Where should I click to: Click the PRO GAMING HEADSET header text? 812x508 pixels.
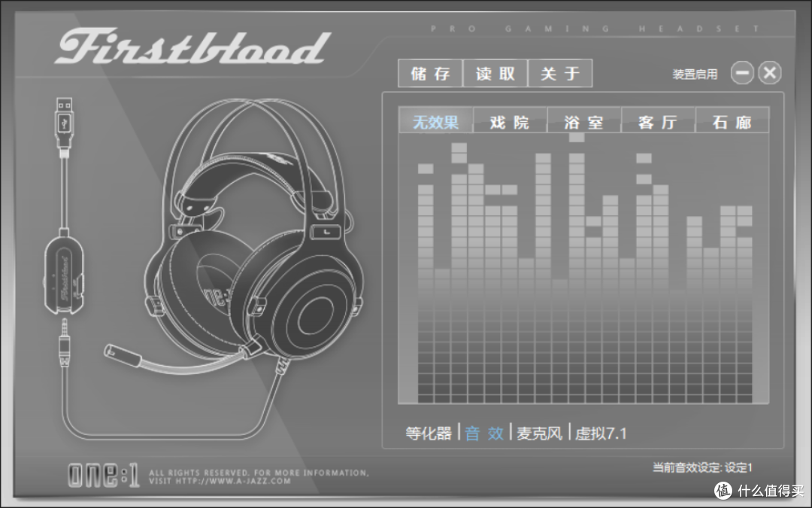pyautogui.click(x=595, y=29)
